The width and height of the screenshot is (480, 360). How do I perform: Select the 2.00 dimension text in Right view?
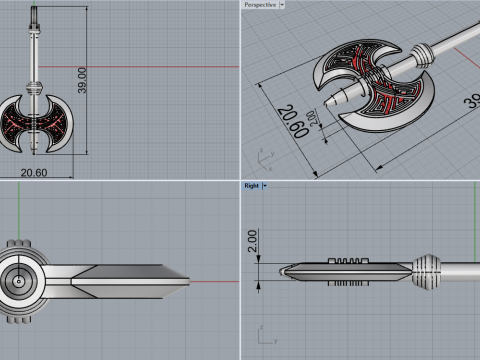[x=252, y=241]
